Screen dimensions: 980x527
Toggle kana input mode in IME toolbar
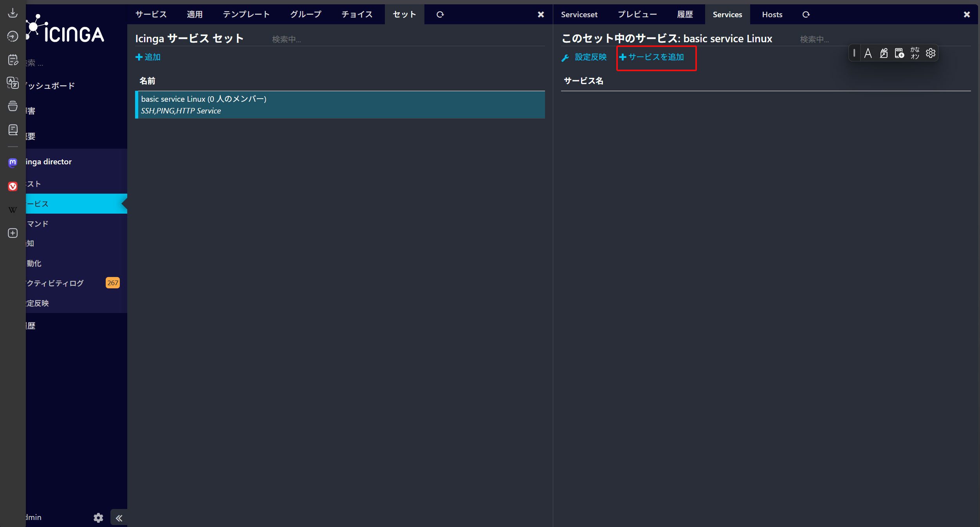coord(915,53)
